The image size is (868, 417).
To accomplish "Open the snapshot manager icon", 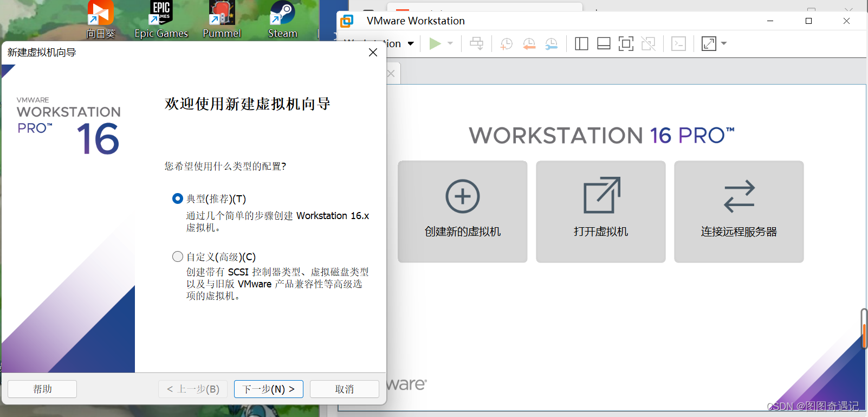I will tap(552, 44).
